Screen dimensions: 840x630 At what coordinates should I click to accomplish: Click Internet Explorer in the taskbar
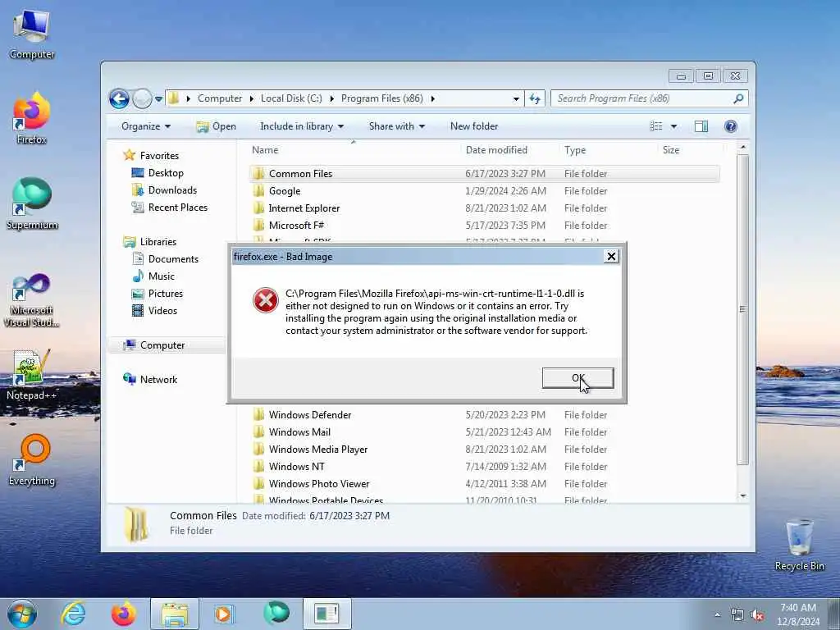tap(73, 614)
